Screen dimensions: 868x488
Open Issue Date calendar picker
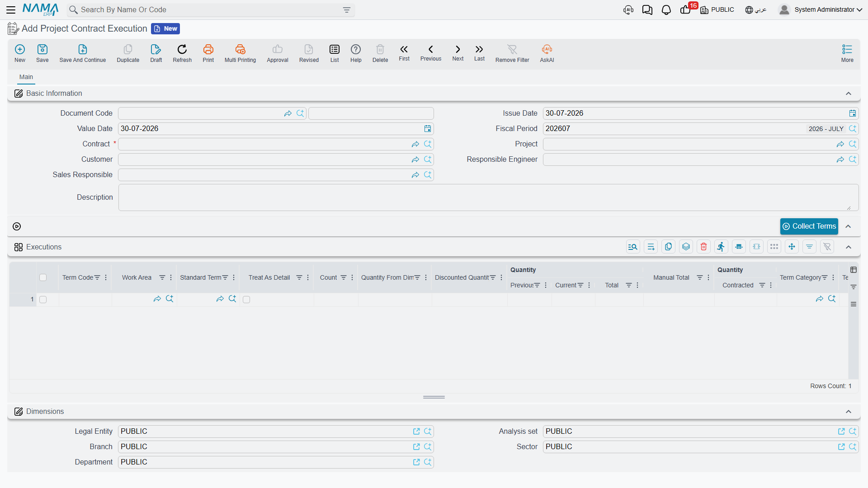coord(853,113)
